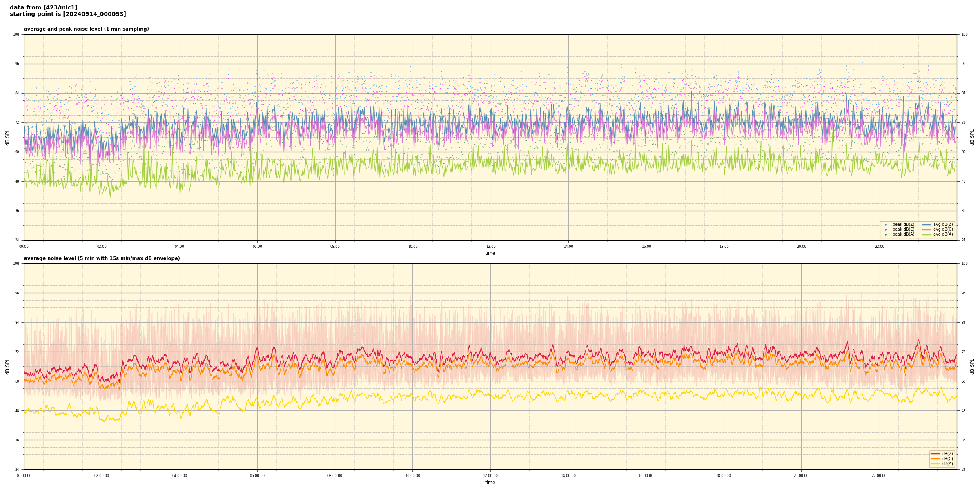
Task: Click the orange dB(C) entry in bottom legend
Action: point(947,459)
